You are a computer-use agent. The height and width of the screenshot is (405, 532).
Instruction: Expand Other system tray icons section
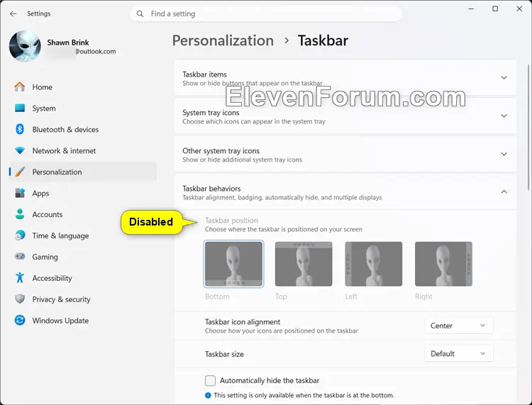click(345, 155)
